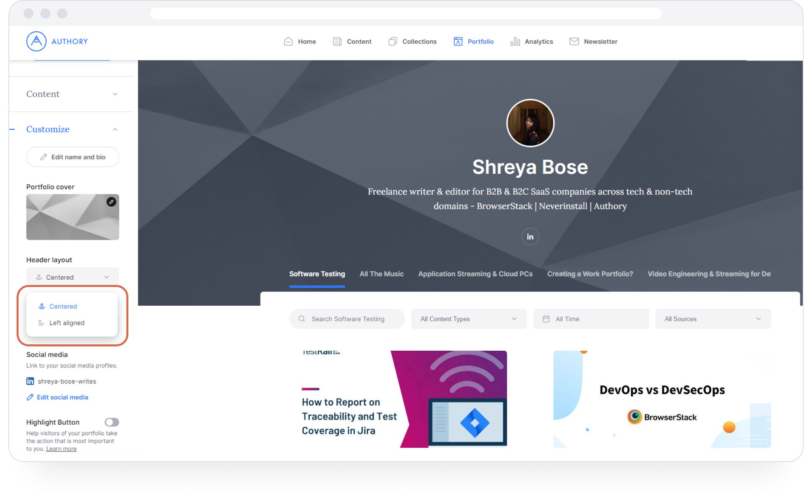
Task: Click the portfolio cover edit pencil icon
Action: [111, 202]
